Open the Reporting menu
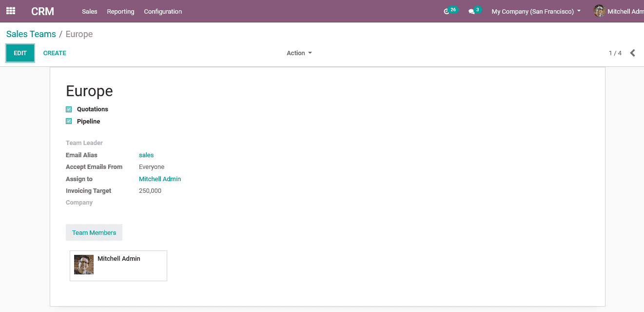This screenshot has height=312, width=644. (x=120, y=11)
